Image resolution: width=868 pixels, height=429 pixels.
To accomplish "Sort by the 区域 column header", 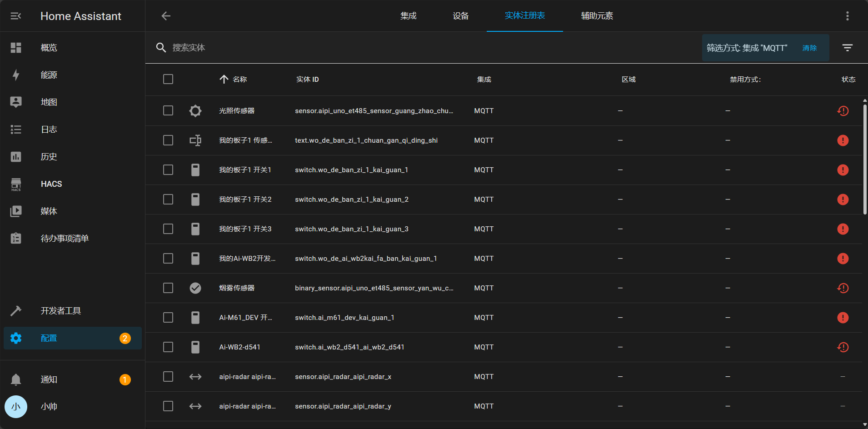I will 629,80.
